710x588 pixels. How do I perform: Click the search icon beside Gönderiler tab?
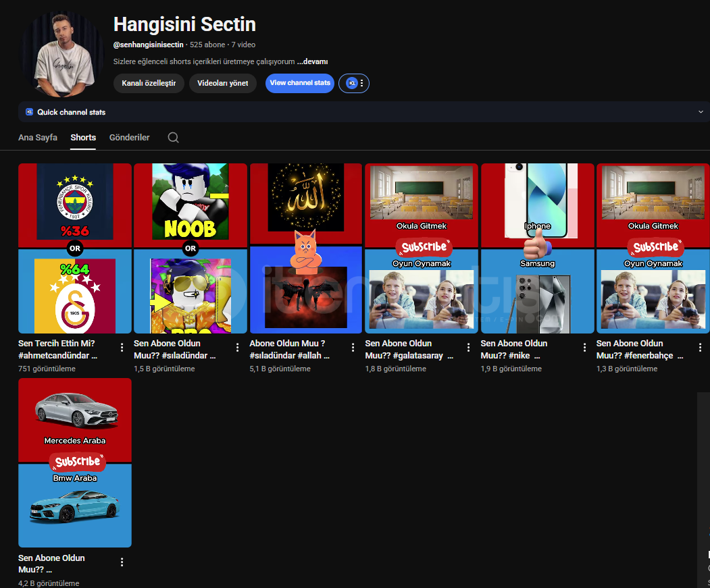pyautogui.click(x=173, y=138)
